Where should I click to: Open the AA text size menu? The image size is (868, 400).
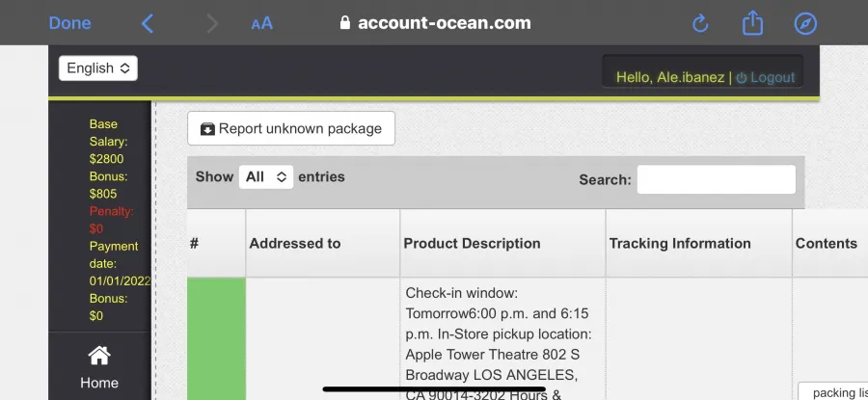[261, 23]
